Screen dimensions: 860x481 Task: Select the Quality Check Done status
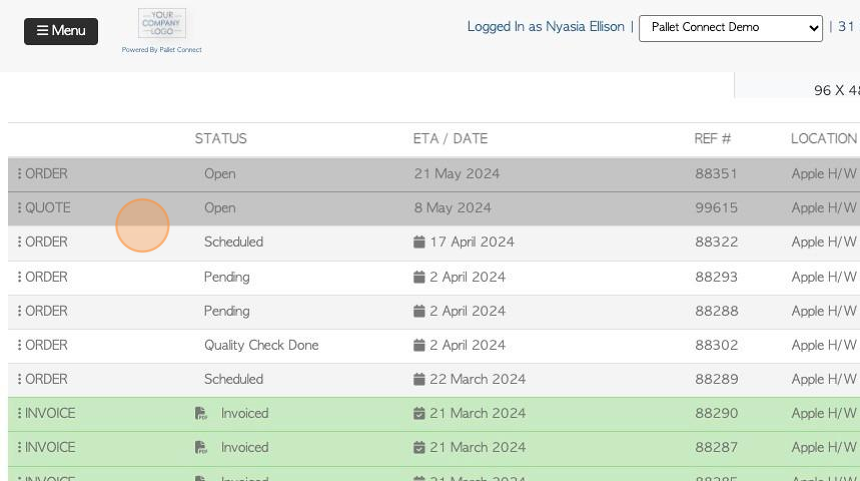pos(261,345)
